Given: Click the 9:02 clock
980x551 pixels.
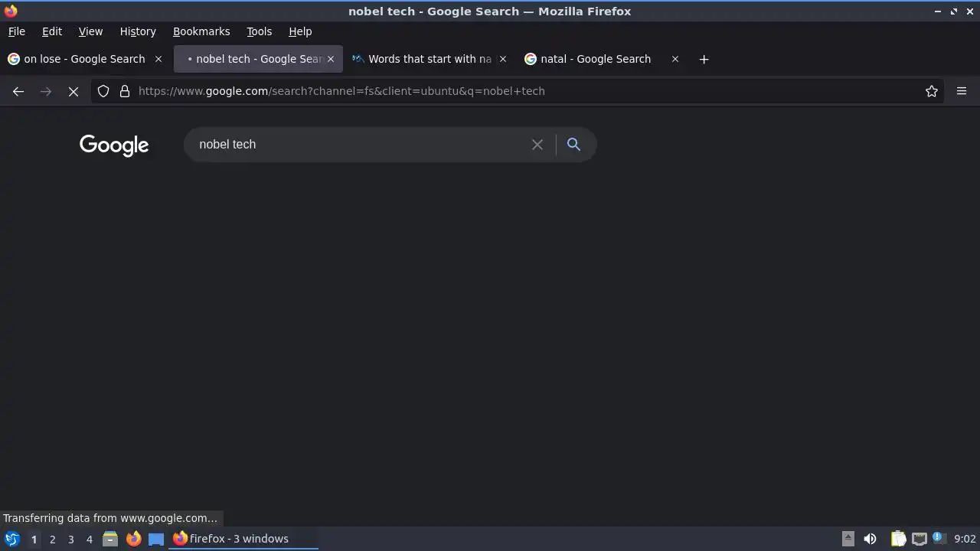Looking at the screenshot, I should coord(965,539).
